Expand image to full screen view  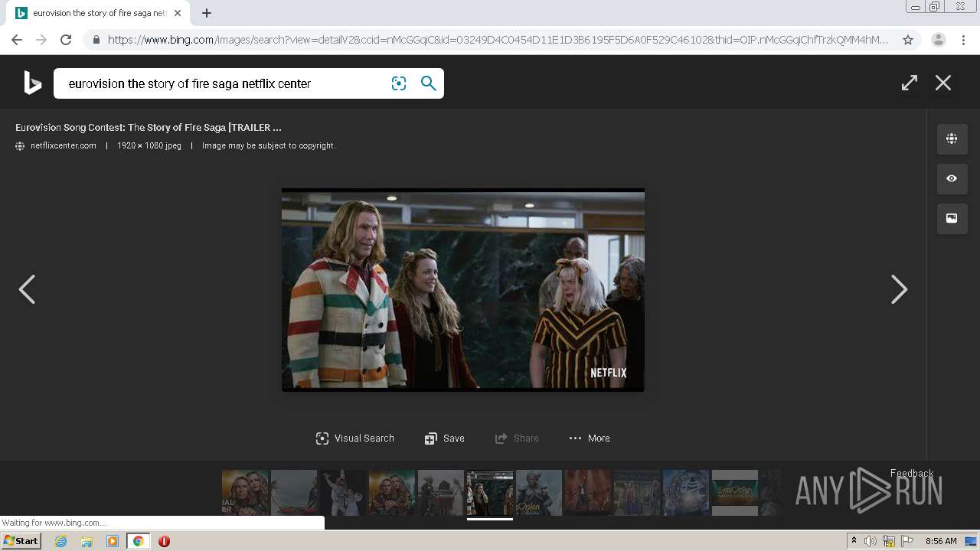tap(910, 83)
